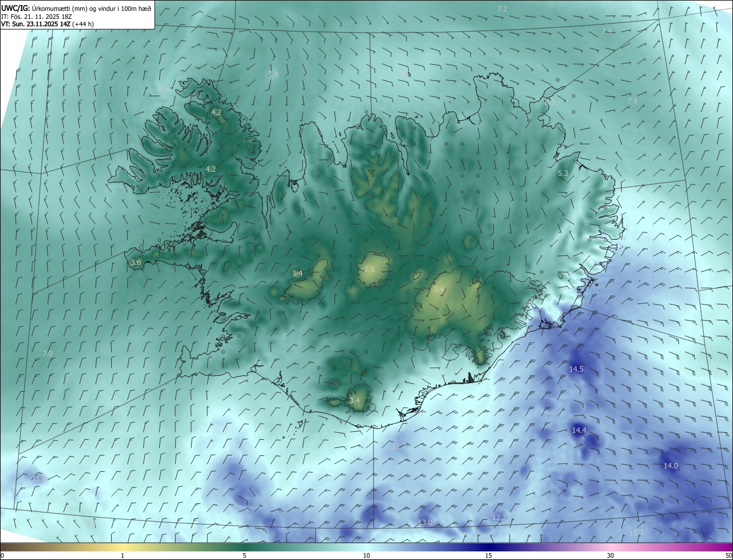
Task: Click the 14.4 value label
Action: point(579,430)
